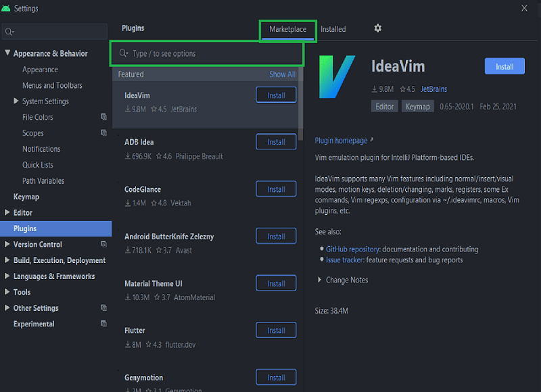Open the File Colors settings page
The height and width of the screenshot is (392, 541).
pyautogui.click(x=38, y=117)
